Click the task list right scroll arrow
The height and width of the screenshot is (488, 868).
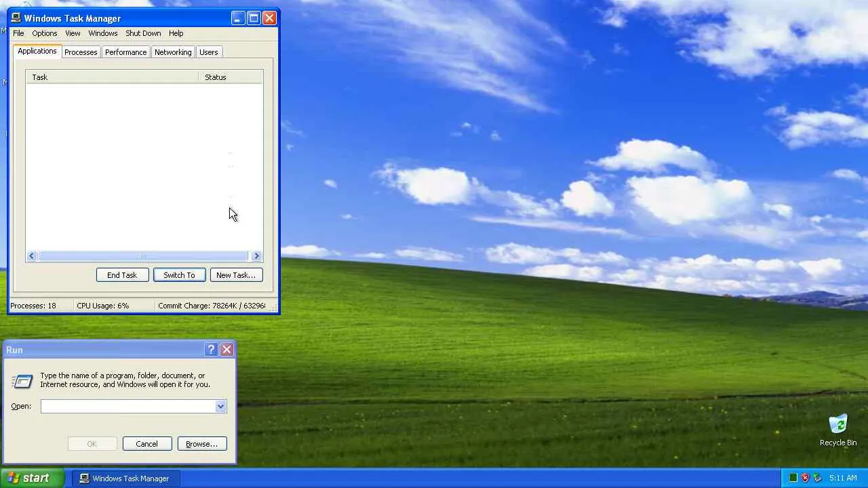tap(256, 256)
